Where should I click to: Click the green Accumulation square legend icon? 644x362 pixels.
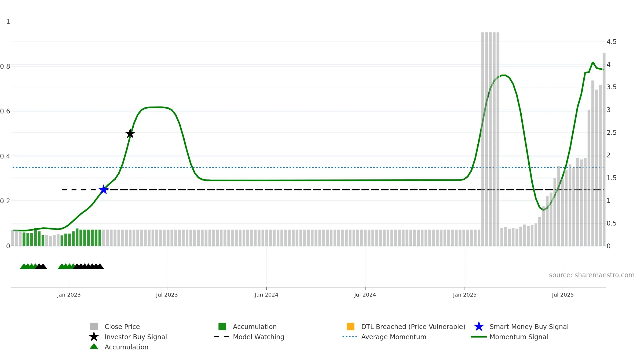(x=222, y=327)
